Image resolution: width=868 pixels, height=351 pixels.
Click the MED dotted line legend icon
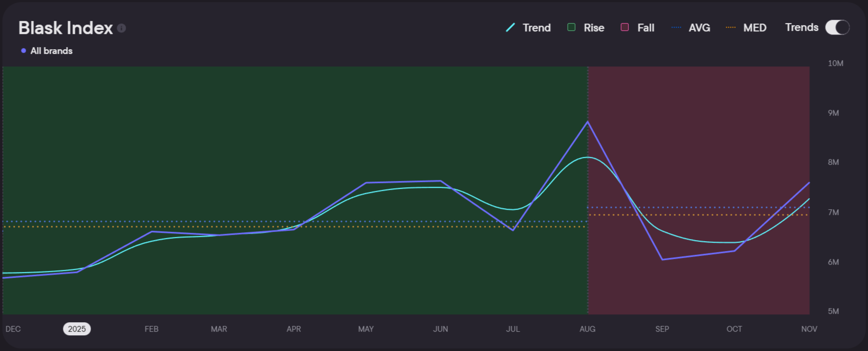click(x=730, y=28)
